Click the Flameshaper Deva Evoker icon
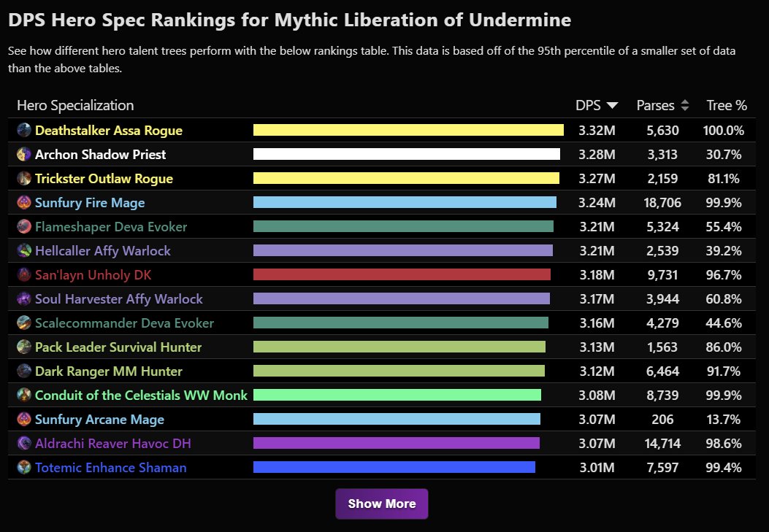This screenshot has height=532, width=769. (x=21, y=226)
